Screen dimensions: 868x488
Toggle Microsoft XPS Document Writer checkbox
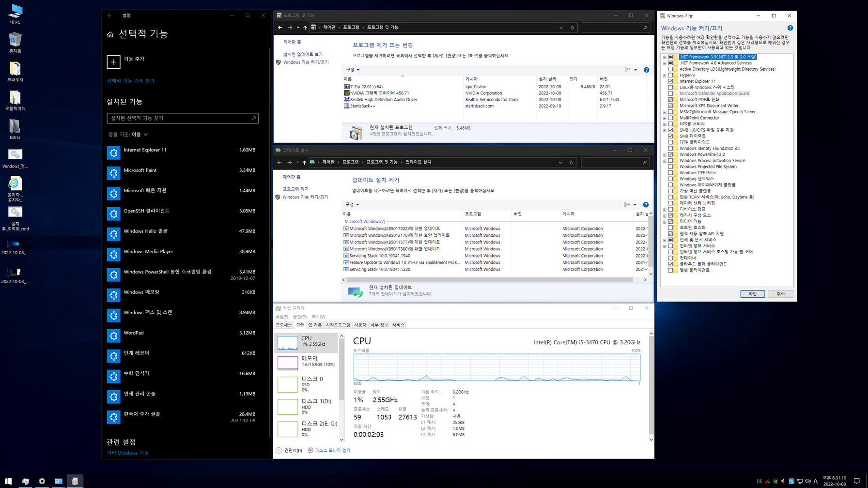pyautogui.click(x=670, y=106)
